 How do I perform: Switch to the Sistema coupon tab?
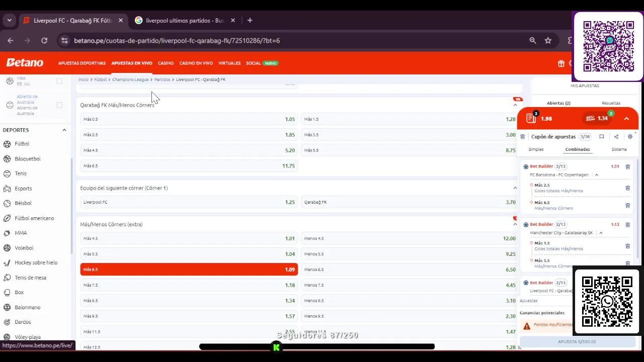619,149
